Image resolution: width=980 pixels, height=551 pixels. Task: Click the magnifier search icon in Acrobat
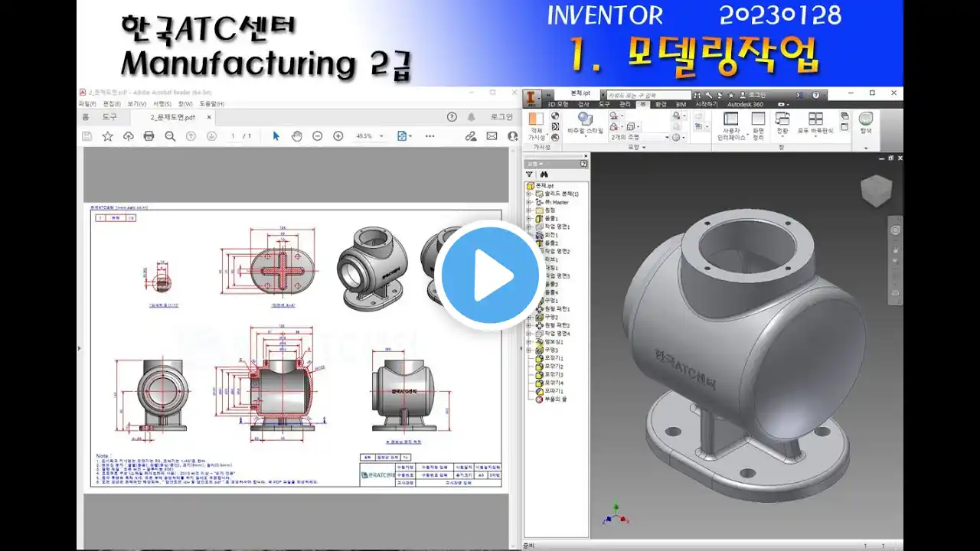coord(170,136)
